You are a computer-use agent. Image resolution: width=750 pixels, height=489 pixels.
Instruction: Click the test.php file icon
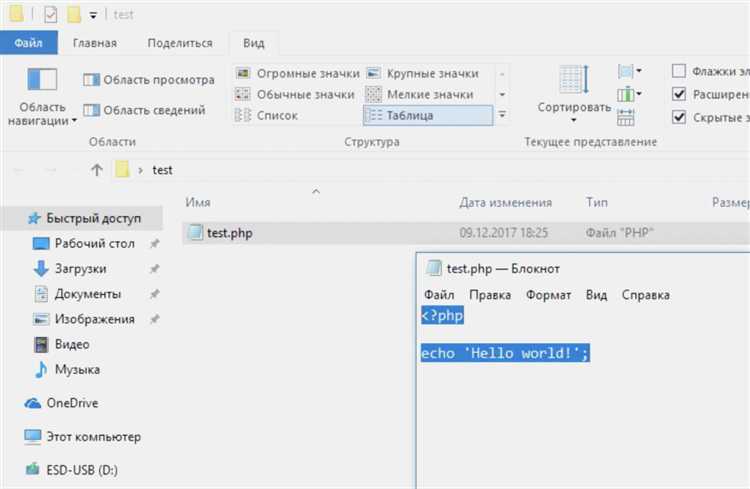195,232
